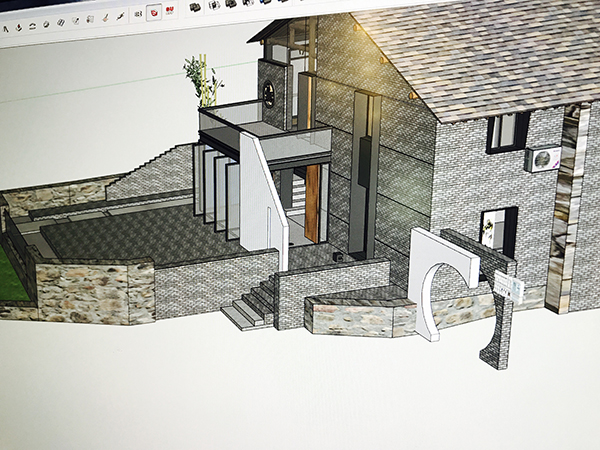Pick the tool icon with the red arrow
600x450 pixels.
pyautogui.click(x=18, y=27)
